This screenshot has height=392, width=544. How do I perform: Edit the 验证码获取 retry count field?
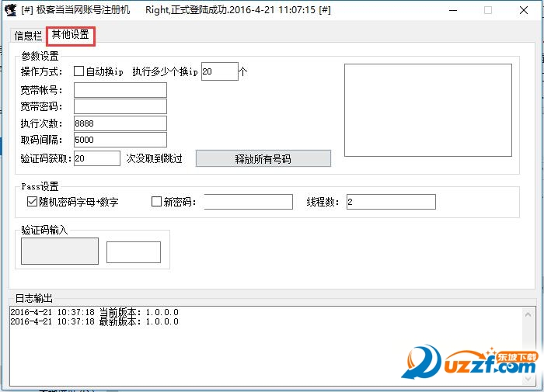(97, 158)
